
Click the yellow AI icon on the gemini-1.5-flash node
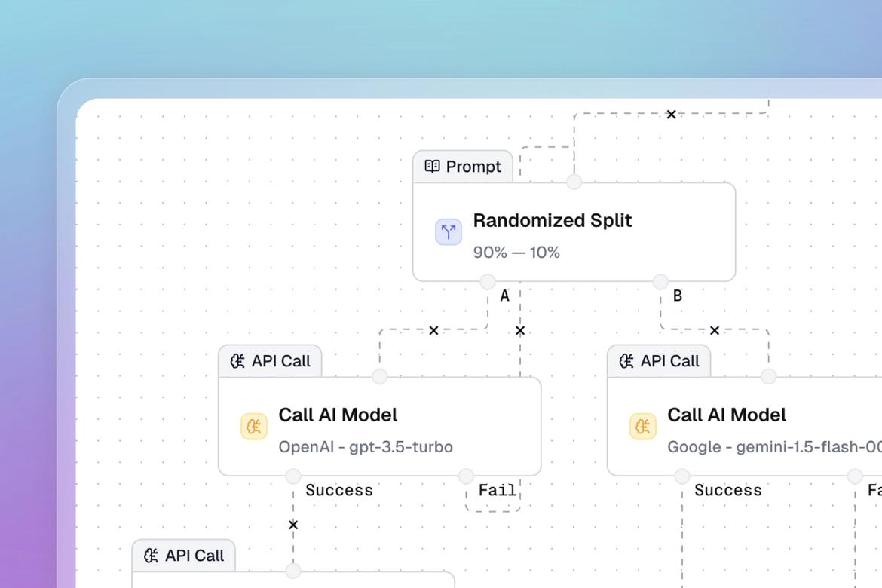tap(642, 426)
